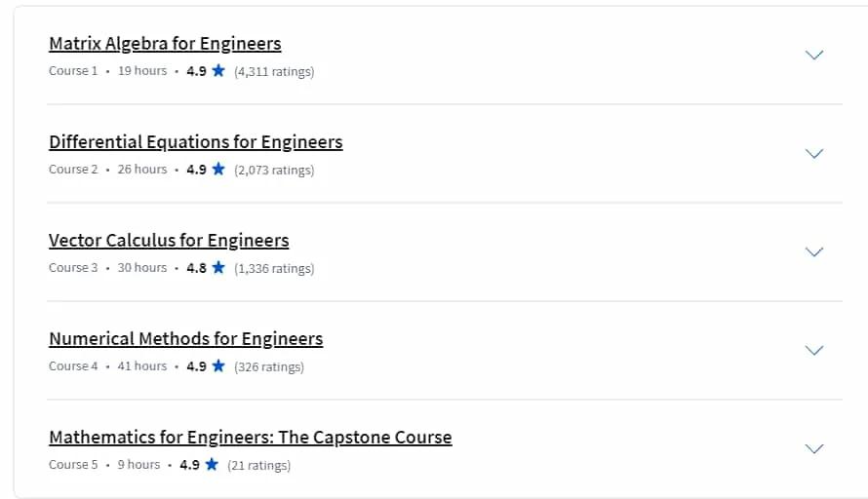The height and width of the screenshot is (499, 868).
Task: Select the 1,336 ratings text
Action: [274, 268]
